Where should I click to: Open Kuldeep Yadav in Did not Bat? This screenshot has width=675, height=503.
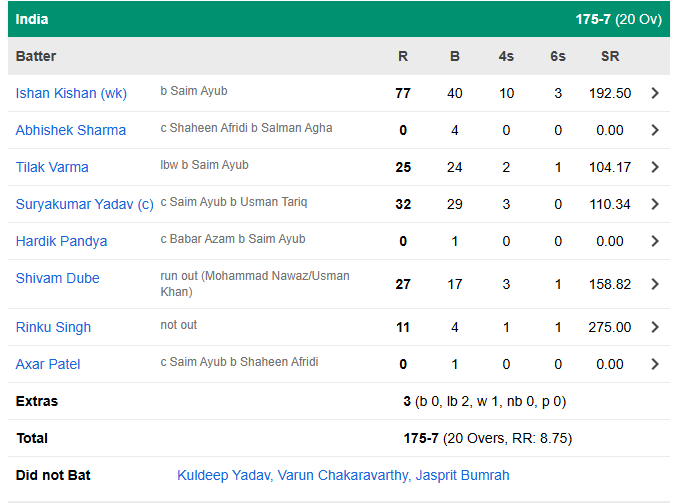pos(224,475)
